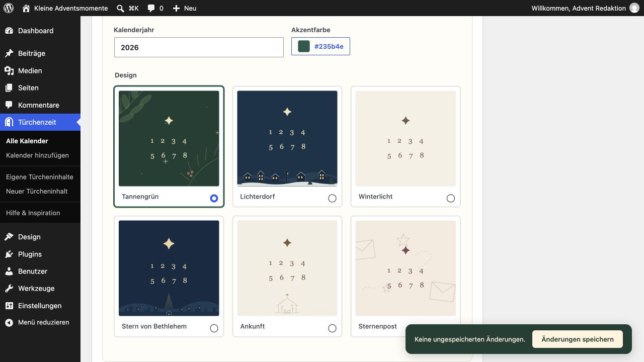The height and width of the screenshot is (362, 644).
Task: Click the Stern von Bethlehem preview image
Action: point(169,268)
